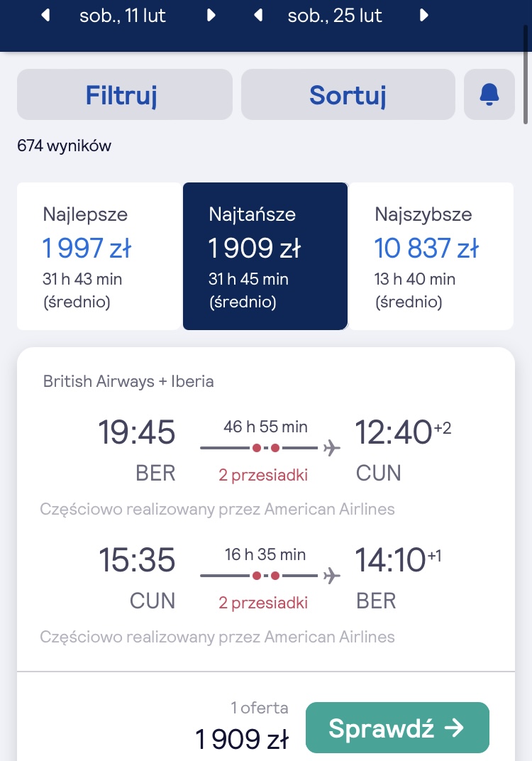
Task: Click the return 2 przesiadki stops label
Action: (x=263, y=602)
